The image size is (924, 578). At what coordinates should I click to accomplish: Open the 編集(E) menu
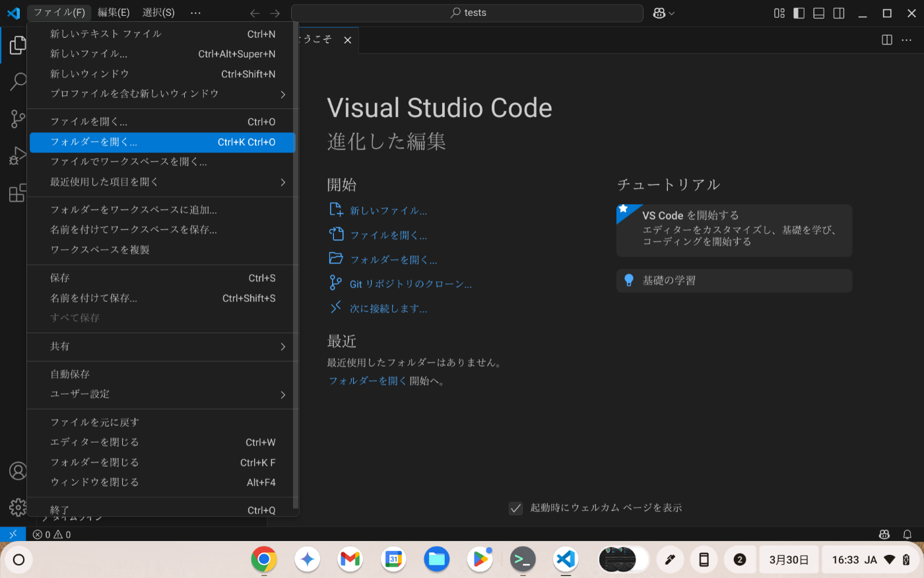coord(114,13)
